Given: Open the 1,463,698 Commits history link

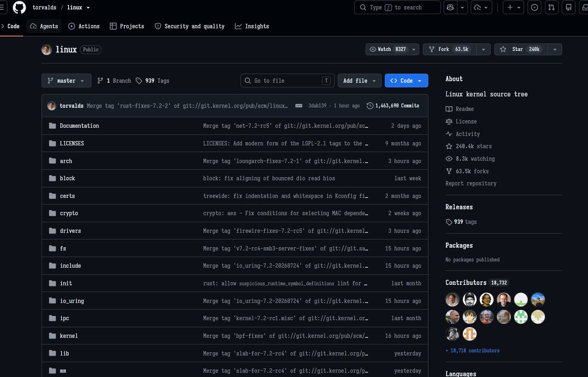Looking at the screenshot, I should tap(393, 106).
